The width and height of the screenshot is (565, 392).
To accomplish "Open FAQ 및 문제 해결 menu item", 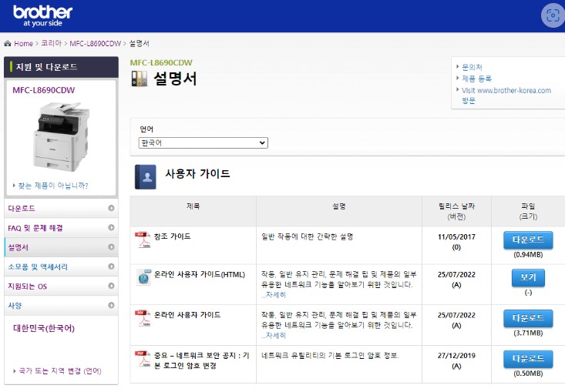I will [61, 227].
